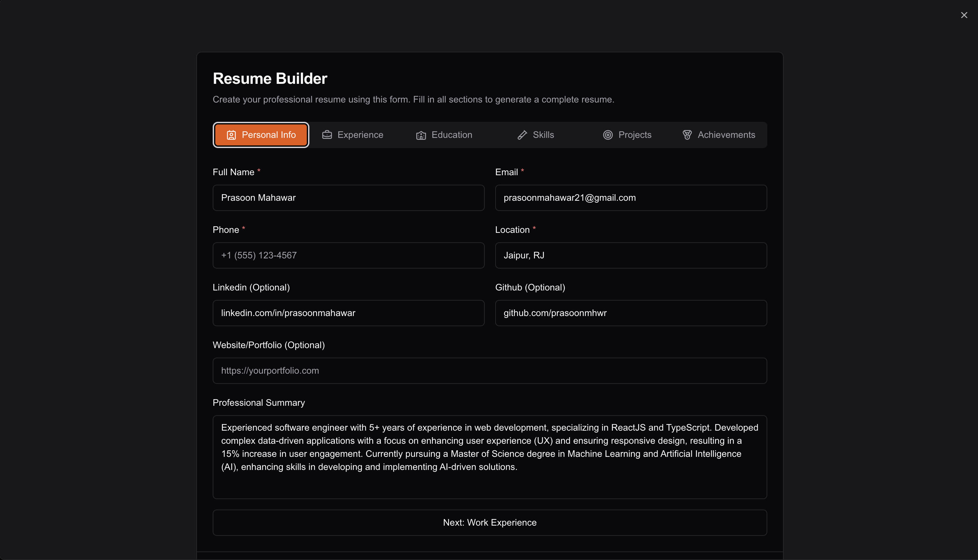Click the empty Phone number field
978x560 pixels.
pos(348,255)
